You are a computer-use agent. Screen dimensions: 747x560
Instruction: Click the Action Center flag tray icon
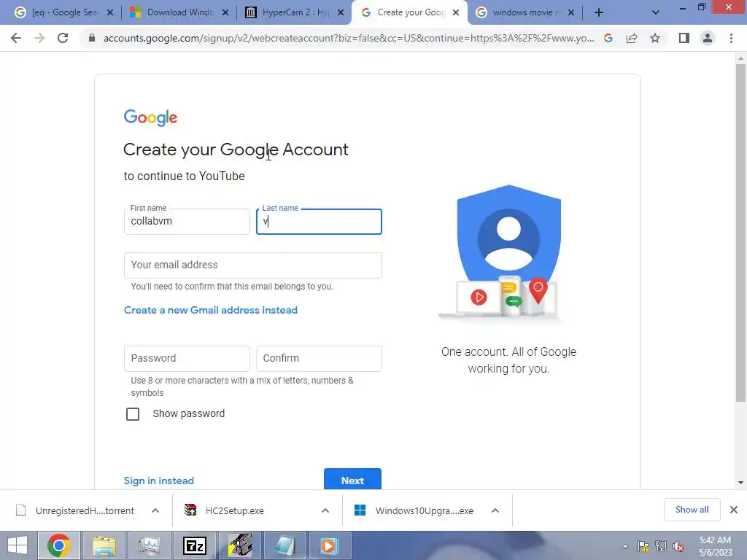643,546
